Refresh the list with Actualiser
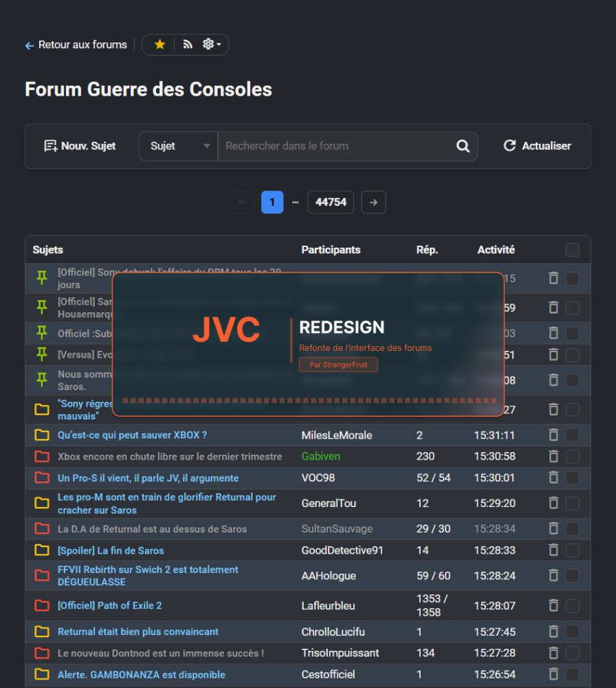The image size is (616, 688). click(x=537, y=146)
